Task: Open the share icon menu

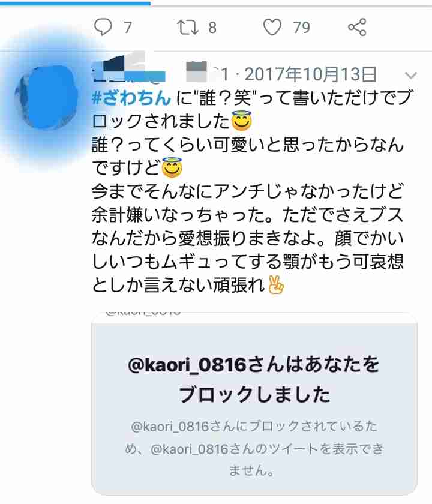Action: coord(357,27)
